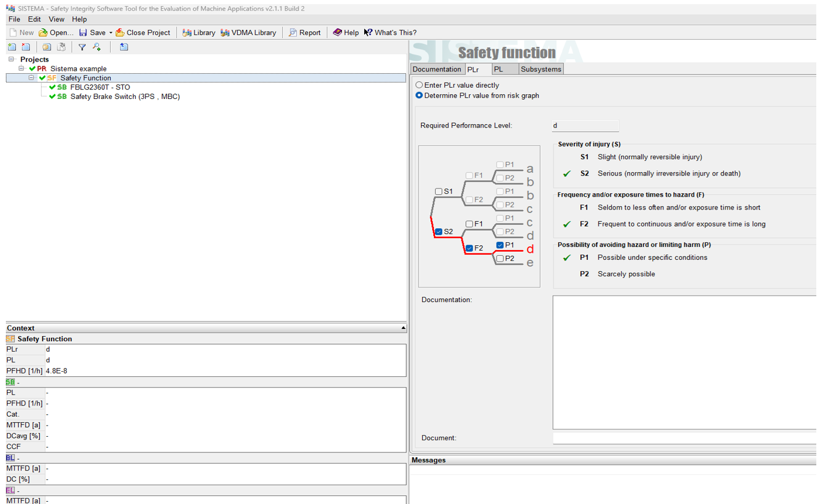This screenshot has width=818, height=504.
Task: Click the Close Project toolbar button
Action: point(143,33)
